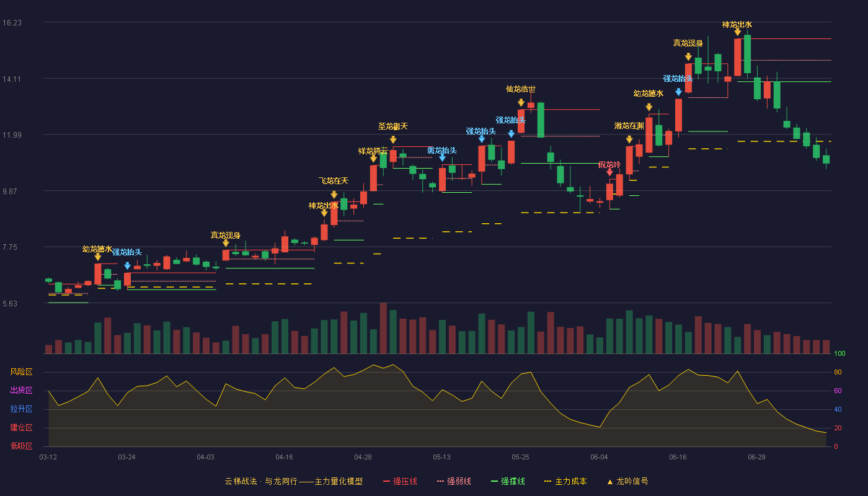Screen dimensions: 868x496
Task: Click the 圣龙御天 signal label text
Action: pyautogui.click(x=393, y=126)
